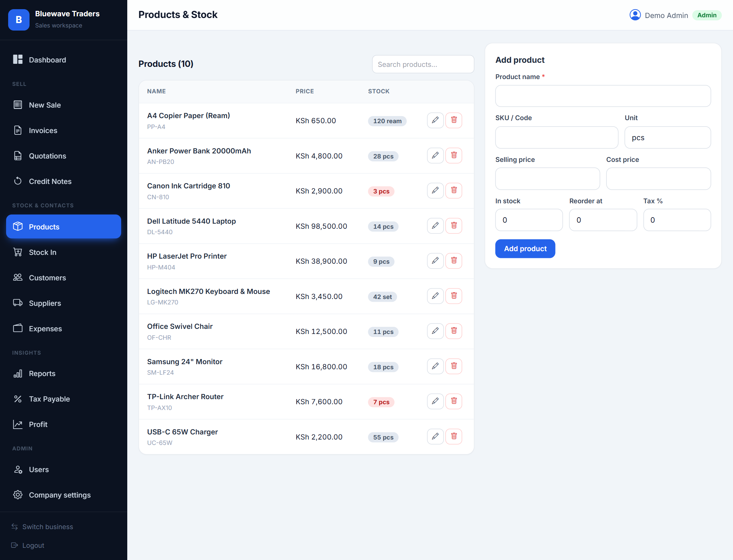Delete the A4 Copier Paper product
Image resolution: width=733 pixels, height=560 pixels.
(x=454, y=120)
